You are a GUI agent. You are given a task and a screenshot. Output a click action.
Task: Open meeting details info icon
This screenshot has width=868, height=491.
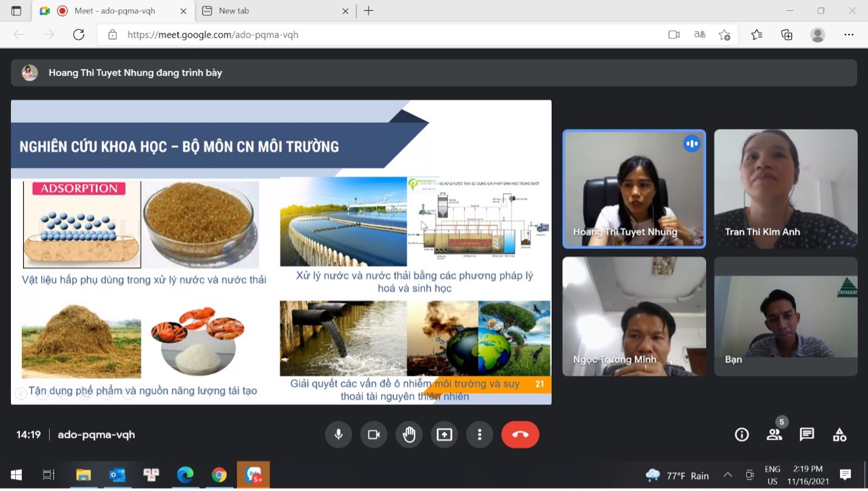742,435
